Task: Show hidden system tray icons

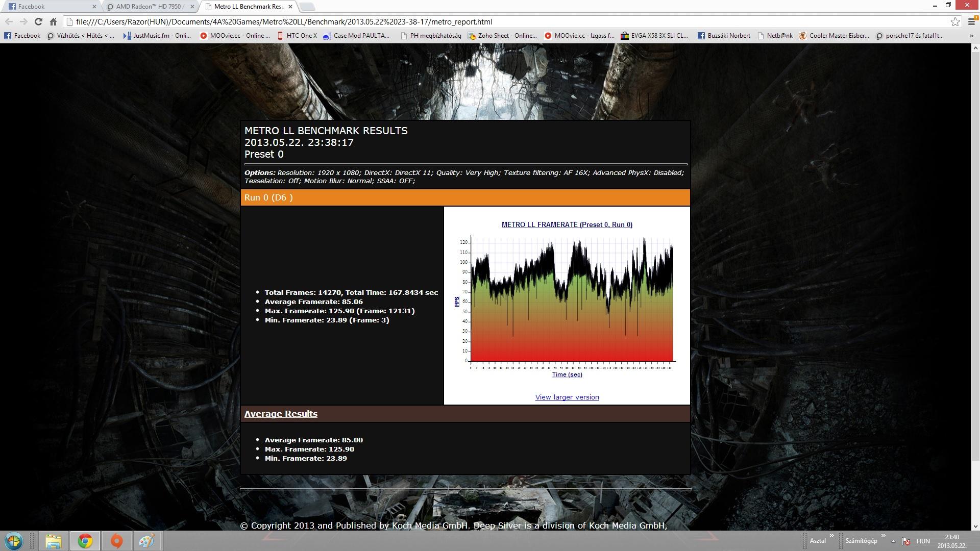Action: click(x=893, y=541)
